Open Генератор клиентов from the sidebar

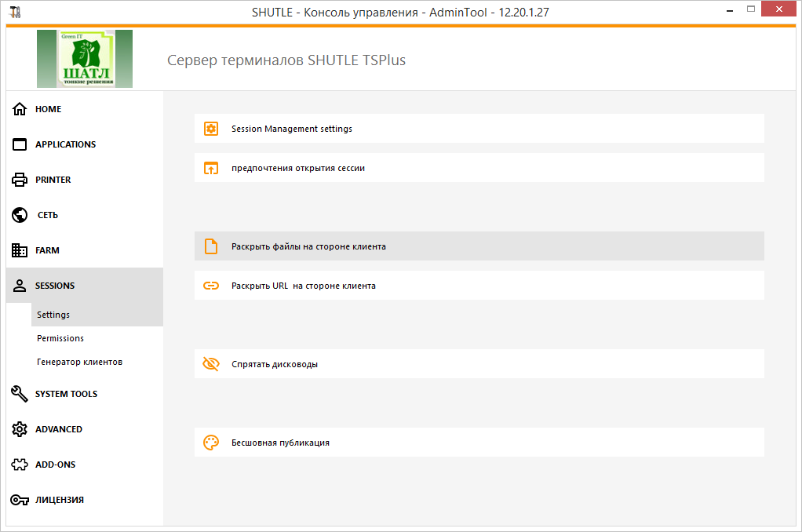(78, 362)
